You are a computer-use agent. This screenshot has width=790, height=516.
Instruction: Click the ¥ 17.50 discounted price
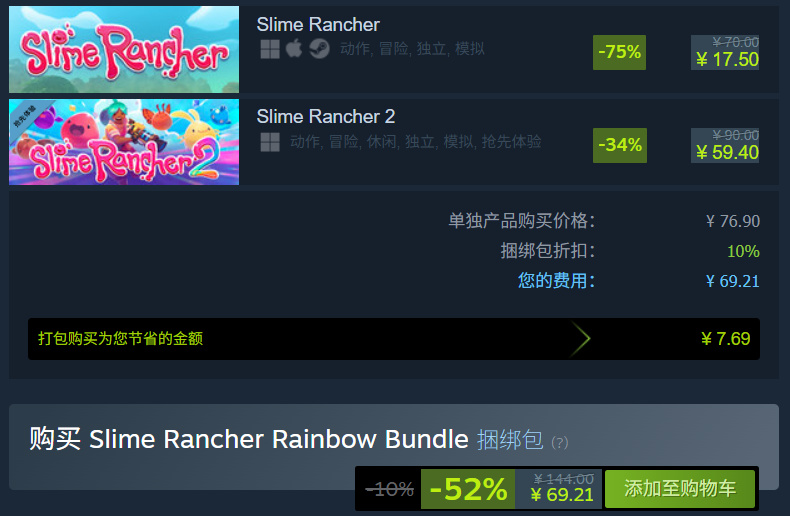pos(727,60)
